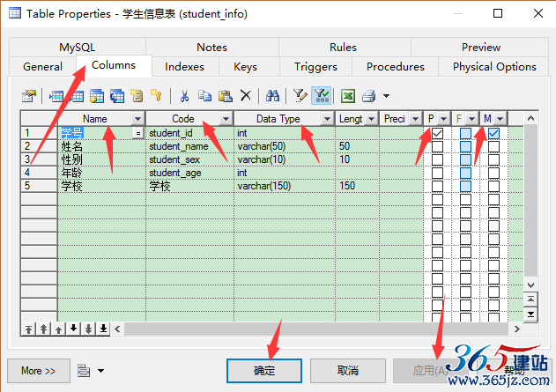Confirm with the 确定 button
556x392 pixels.
pos(264,371)
